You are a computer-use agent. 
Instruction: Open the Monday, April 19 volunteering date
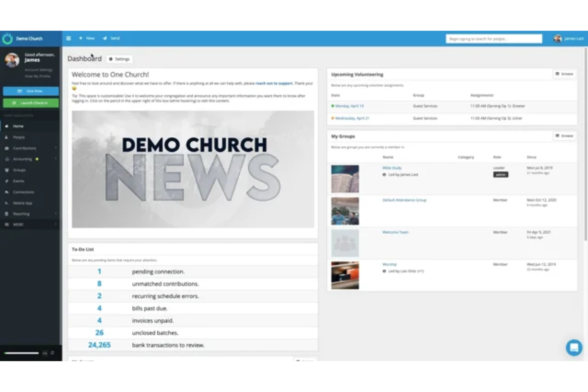click(349, 106)
